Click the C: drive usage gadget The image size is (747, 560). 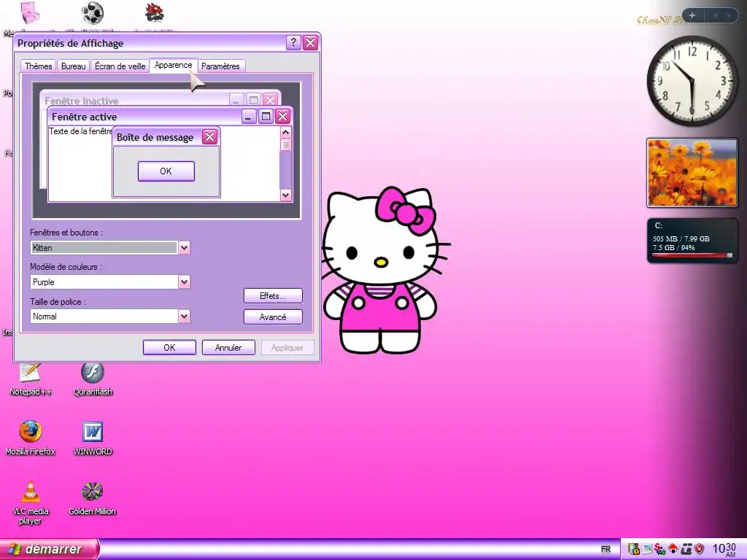tap(692, 241)
